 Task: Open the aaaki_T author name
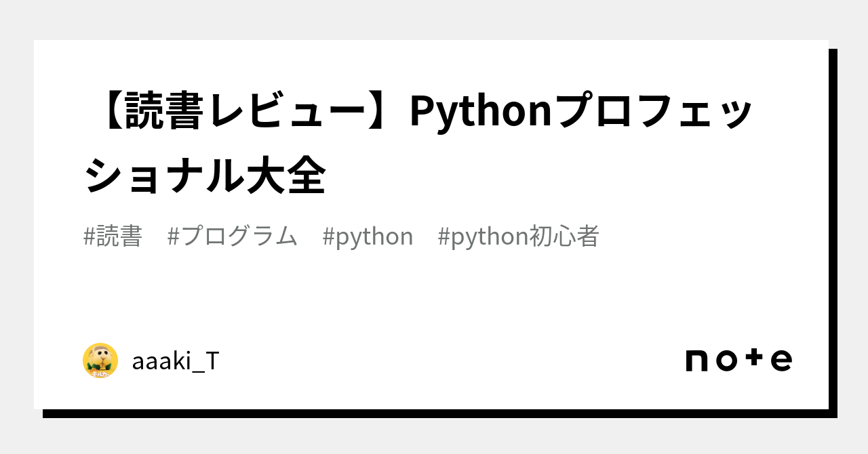click(176, 361)
